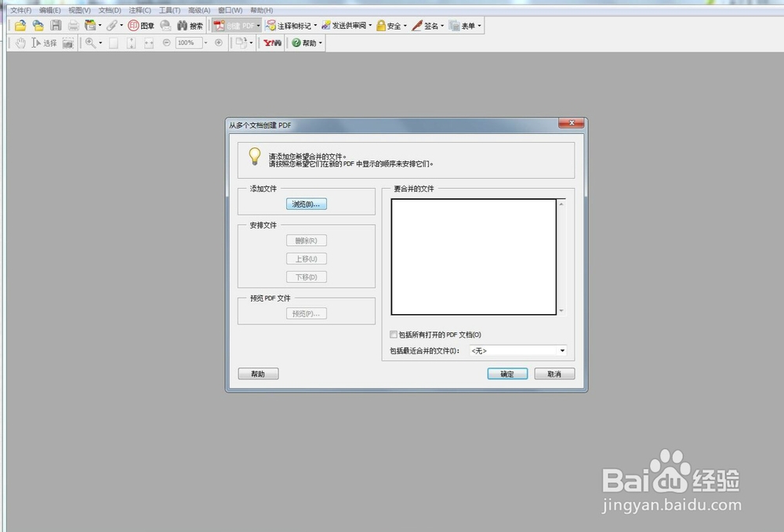
Task: Click the file list scrollbar up arrow
Action: point(561,204)
